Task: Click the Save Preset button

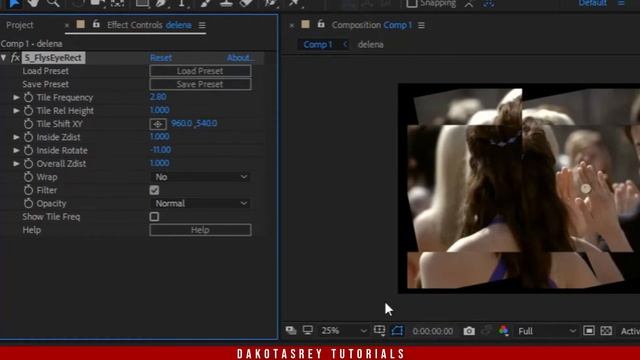Action: click(x=200, y=84)
